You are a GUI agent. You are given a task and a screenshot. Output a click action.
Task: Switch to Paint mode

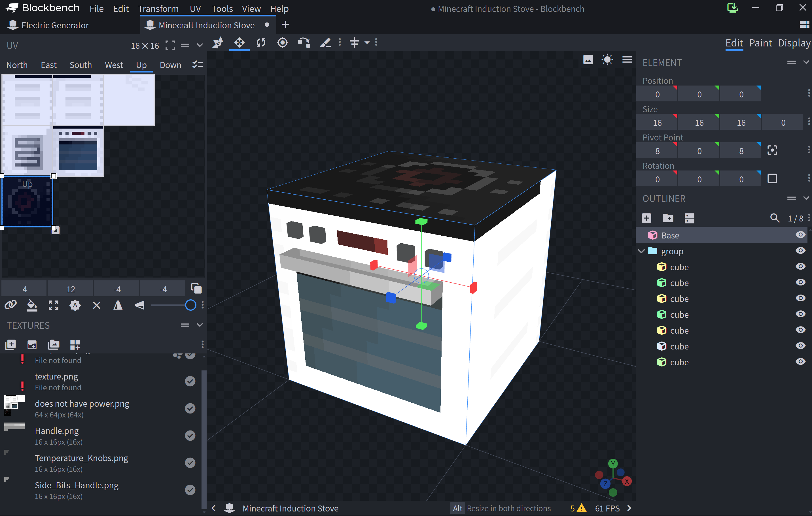(x=760, y=43)
